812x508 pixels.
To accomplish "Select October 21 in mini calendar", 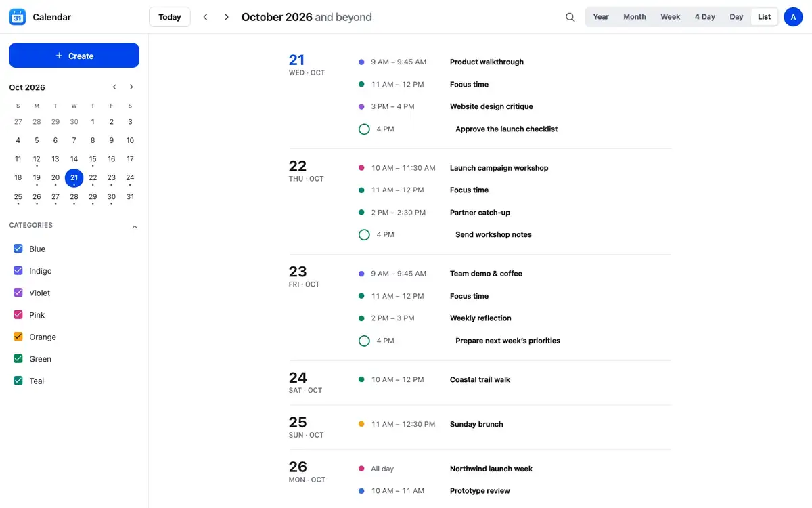I will 74,178.
